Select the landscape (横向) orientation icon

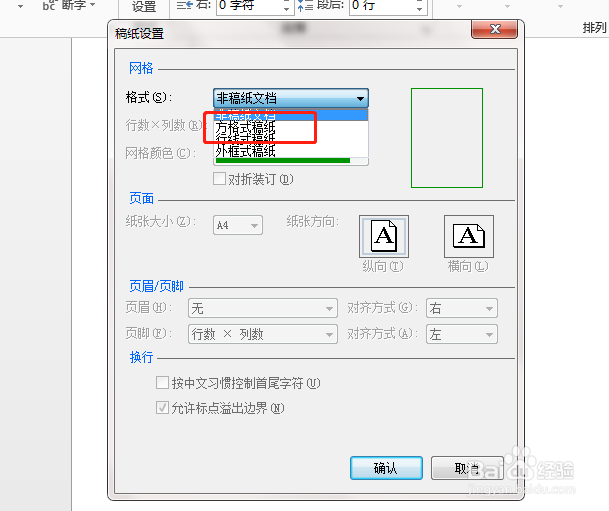pyautogui.click(x=469, y=236)
